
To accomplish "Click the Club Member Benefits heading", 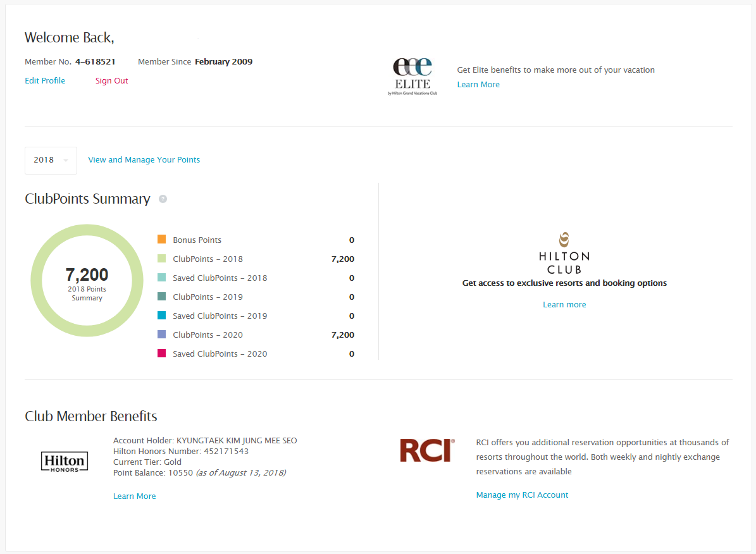I will [90, 416].
